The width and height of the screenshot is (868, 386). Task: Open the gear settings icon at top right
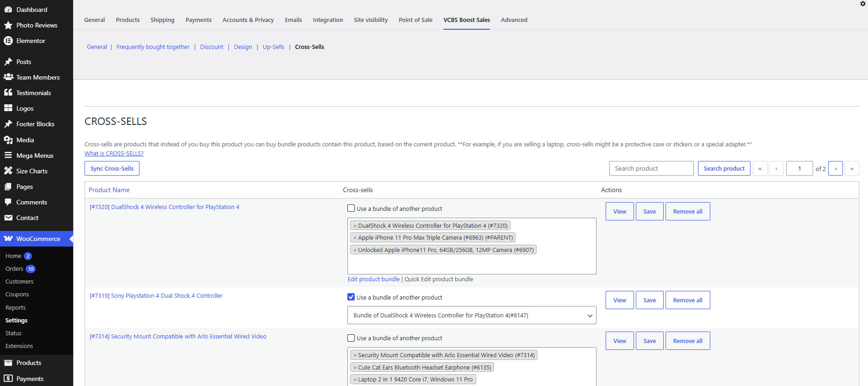(x=863, y=4)
